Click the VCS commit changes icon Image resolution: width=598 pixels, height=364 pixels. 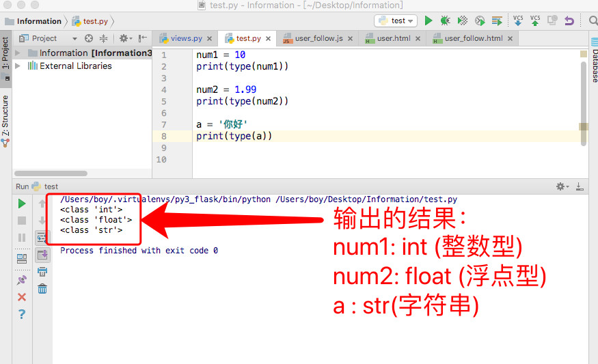coord(535,20)
